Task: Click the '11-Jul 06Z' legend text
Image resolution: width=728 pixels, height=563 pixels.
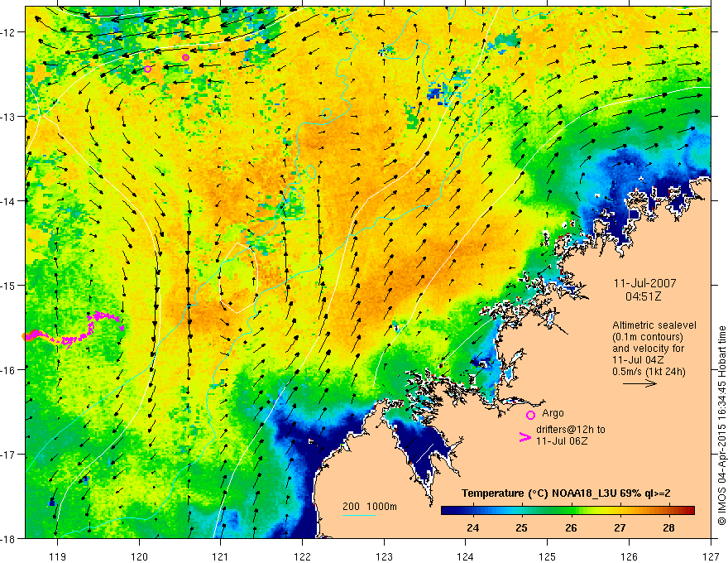Action: [x=562, y=440]
